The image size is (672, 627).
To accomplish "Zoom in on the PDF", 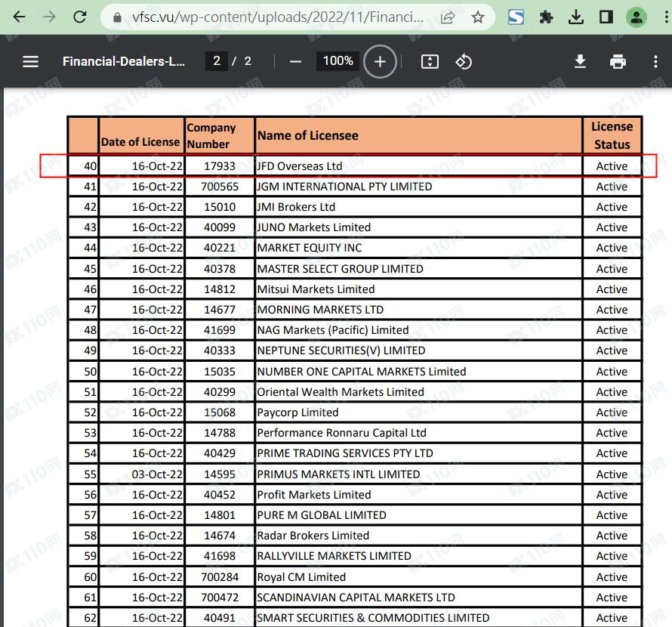I will 380,61.
